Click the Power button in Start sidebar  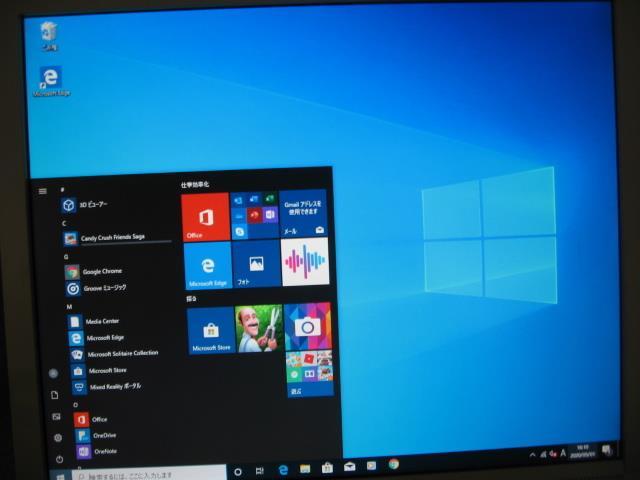tap(60, 459)
